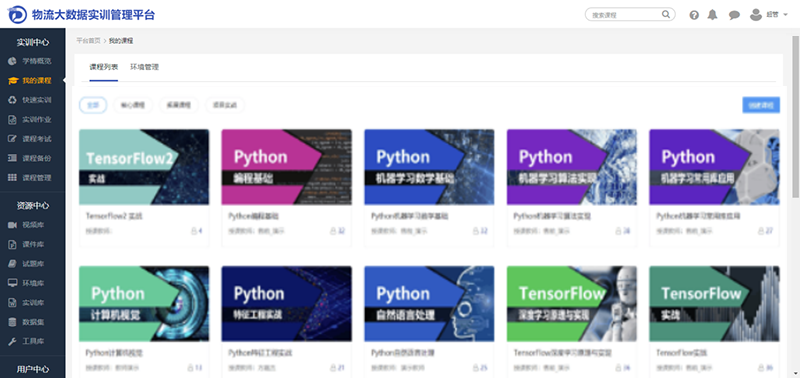This screenshot has height=378, width=800.
Task: Open Python机器学习数学基础 course title
Action: tap(410, 216)
